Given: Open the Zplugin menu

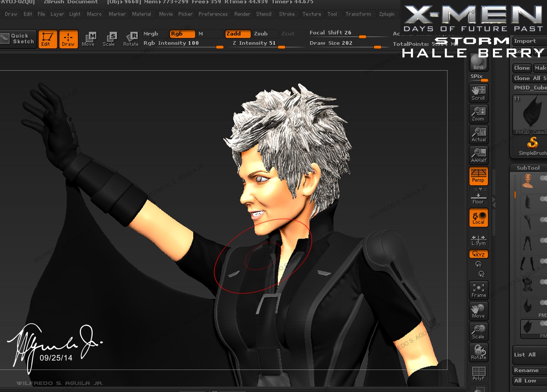Looking at the screenshot, I should click(386, 14).
